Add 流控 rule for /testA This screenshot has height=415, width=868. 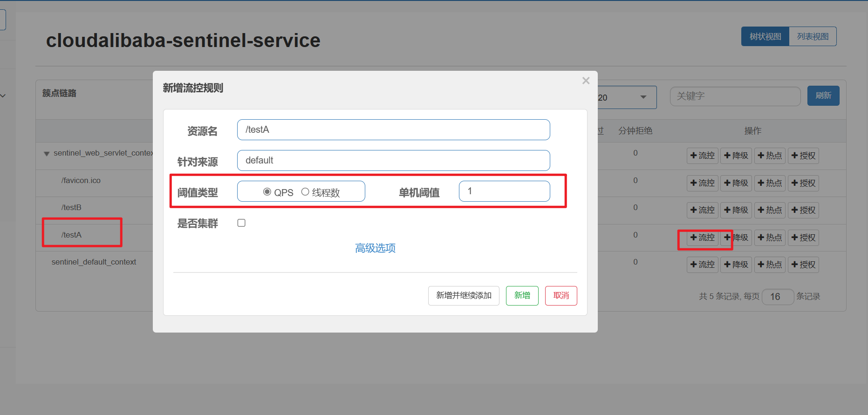tap(703, 238)
